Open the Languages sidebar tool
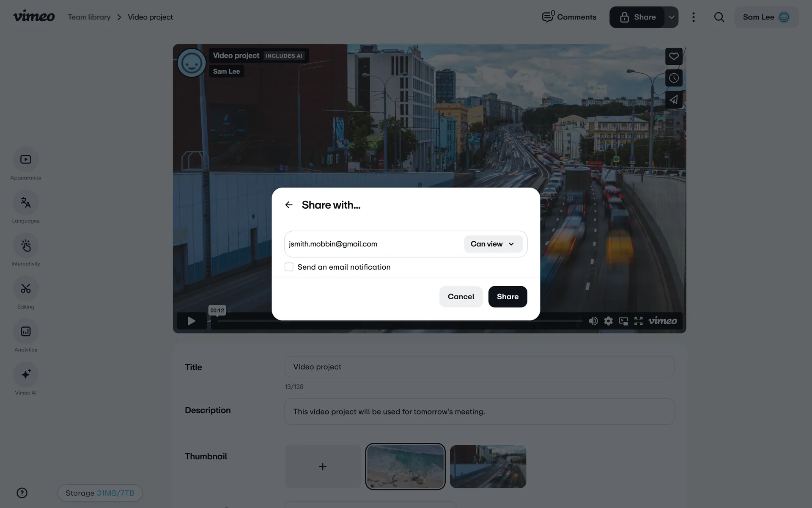 [26, 203]
